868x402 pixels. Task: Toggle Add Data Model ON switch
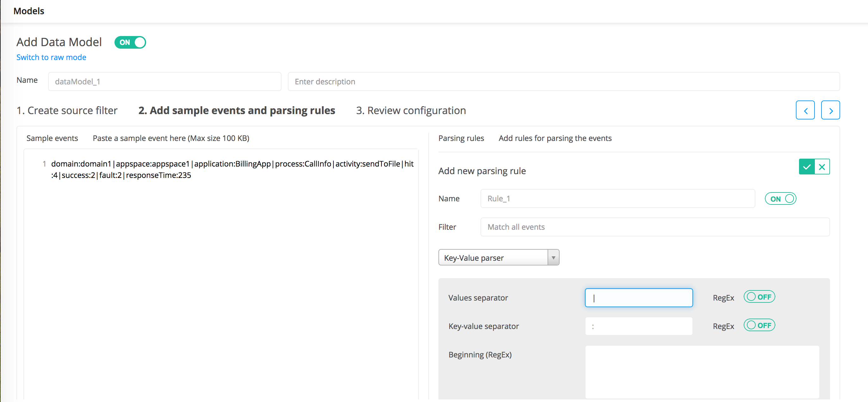tap(130, 42)
